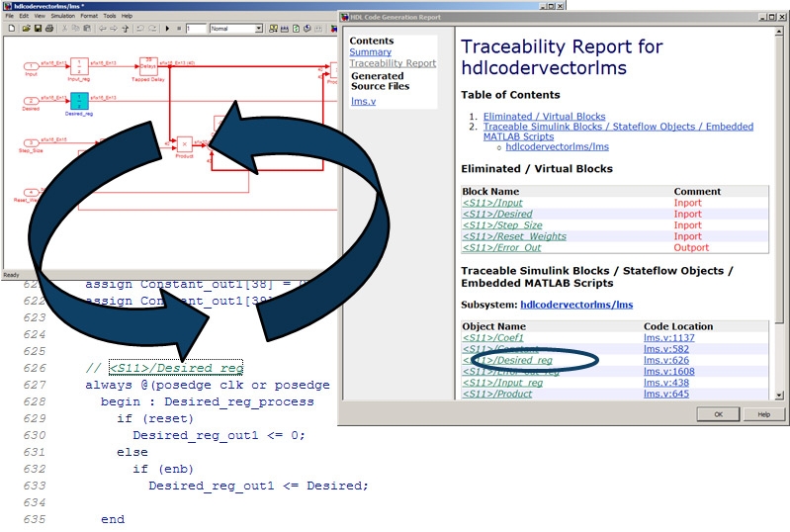Viewport: 790px width, 532px height.
Task: Click the Undo arrow in the toolbar
Action: 139,29
